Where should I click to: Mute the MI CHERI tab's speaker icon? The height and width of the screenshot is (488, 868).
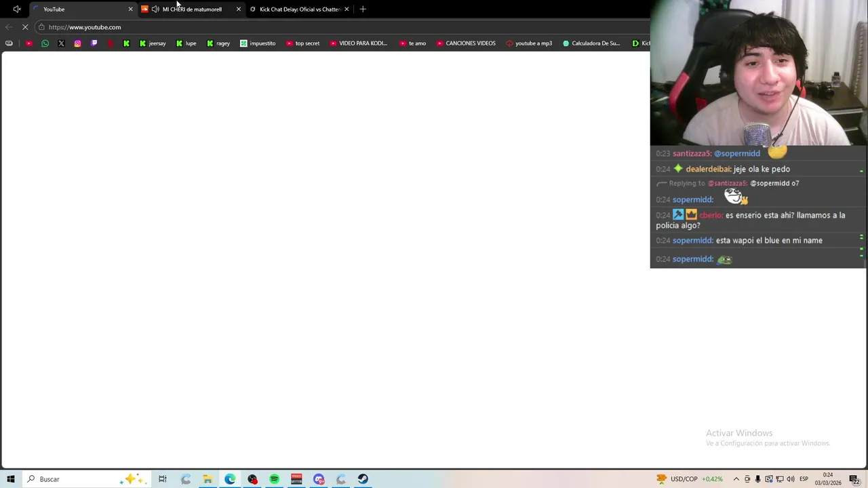[x=155, y=9]
